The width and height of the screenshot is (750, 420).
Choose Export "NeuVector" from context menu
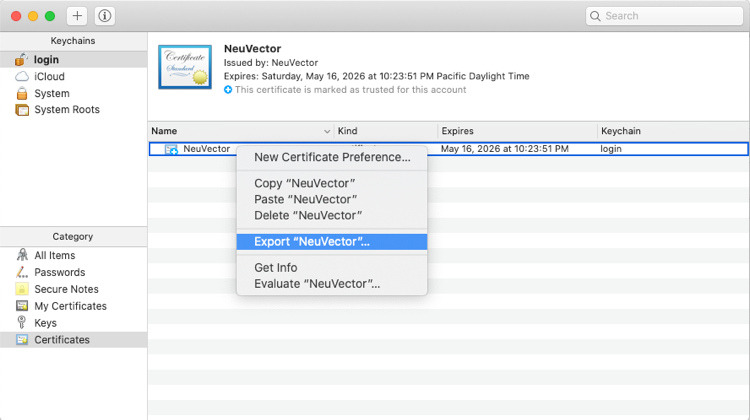click(311, 242)
